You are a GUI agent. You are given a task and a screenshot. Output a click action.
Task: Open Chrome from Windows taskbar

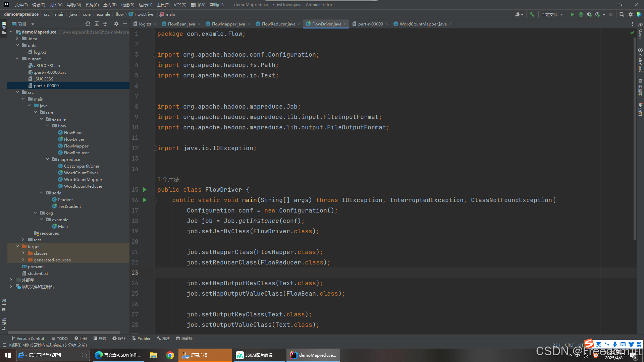pos(170,355)
